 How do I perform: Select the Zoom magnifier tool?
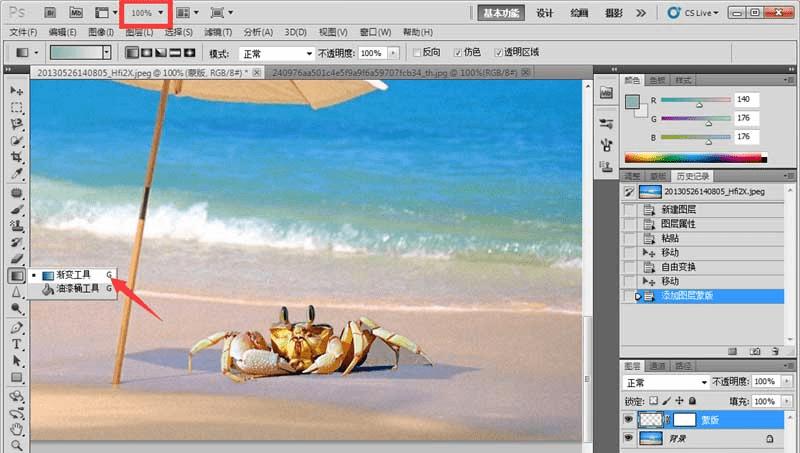pos(17,444)
